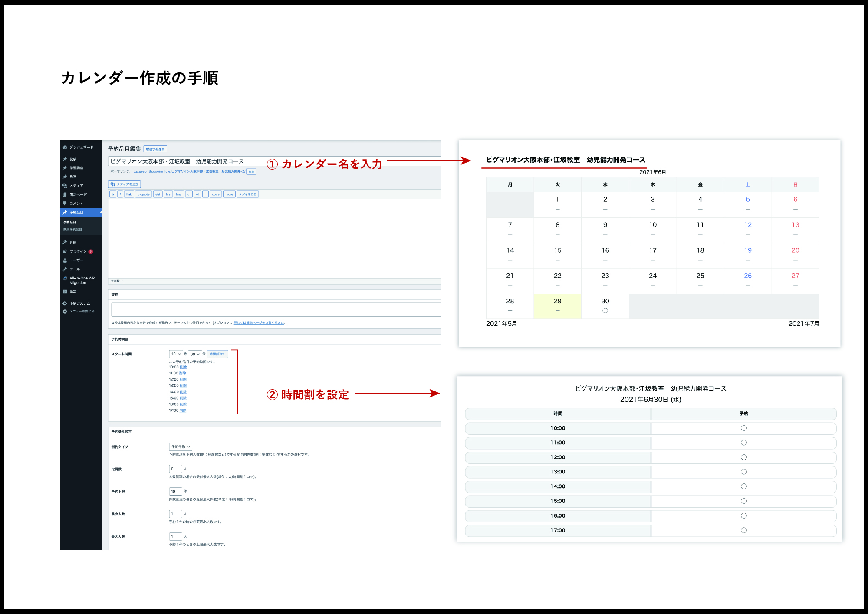Open the start minute dropdown showing 00

pyautogui.click(x=195, y=354)
